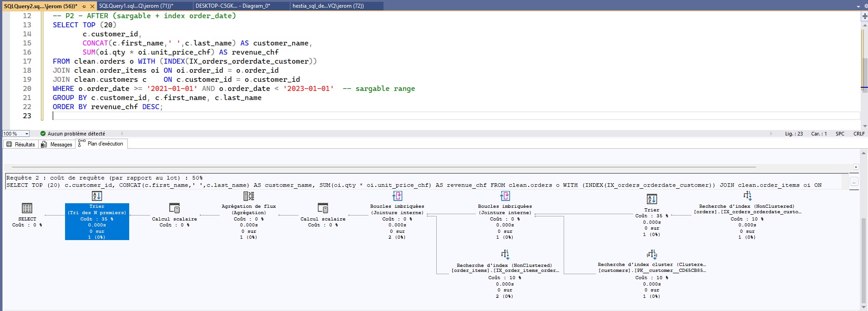
Task: Switch to the Résultats tab
Action: pyautogui.click(x=20, y=144)
